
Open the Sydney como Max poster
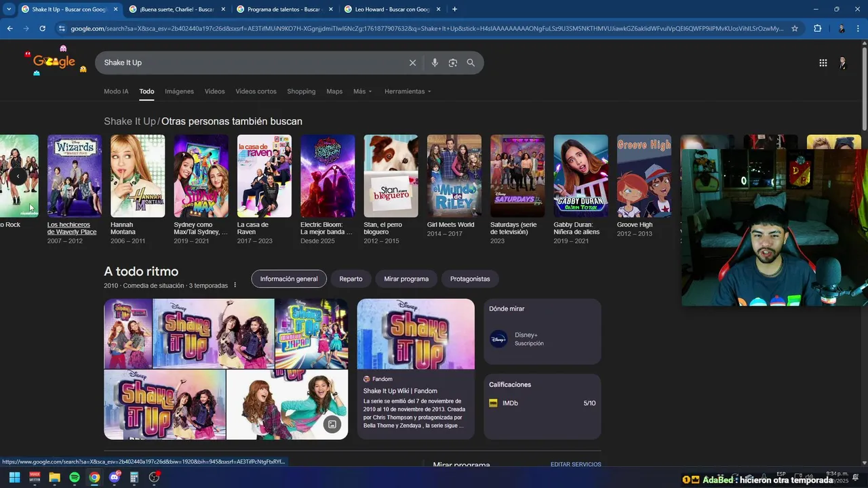201,176
